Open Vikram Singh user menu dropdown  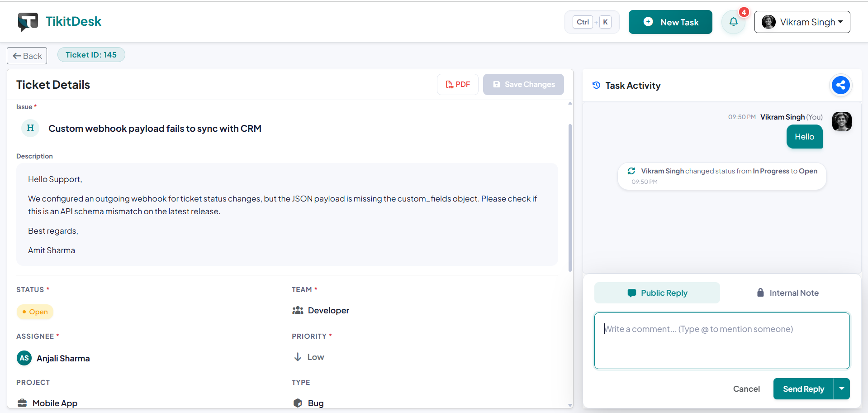(802, 22)
